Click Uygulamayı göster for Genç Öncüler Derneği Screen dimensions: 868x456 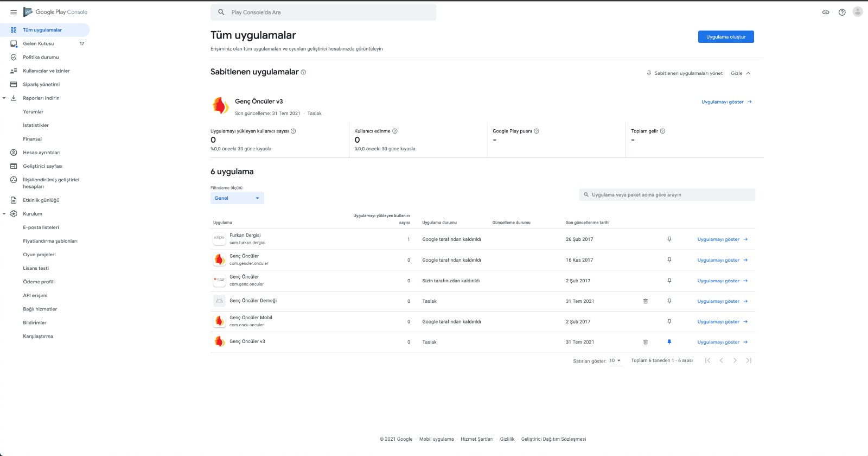click(x=723, y=301)
